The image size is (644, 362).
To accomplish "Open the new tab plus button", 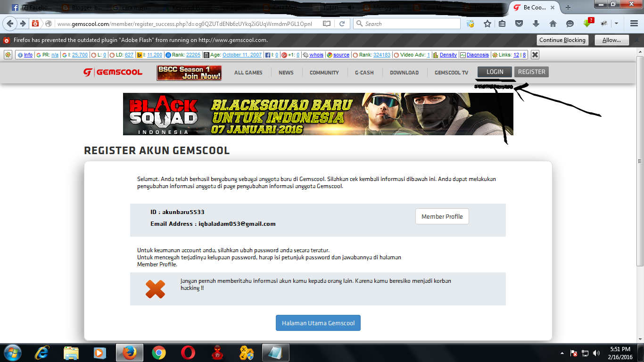I will [568, 8].
